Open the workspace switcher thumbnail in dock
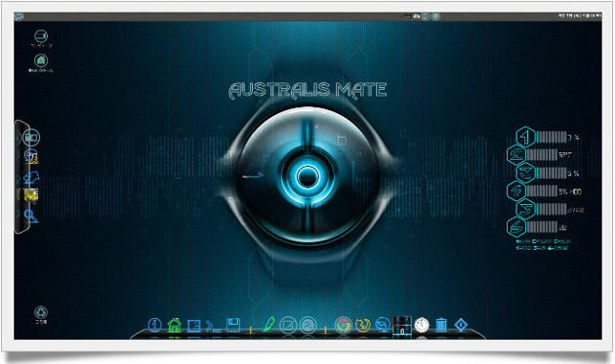The width and height of the screenshot is (615, 364). click(401, 325)
